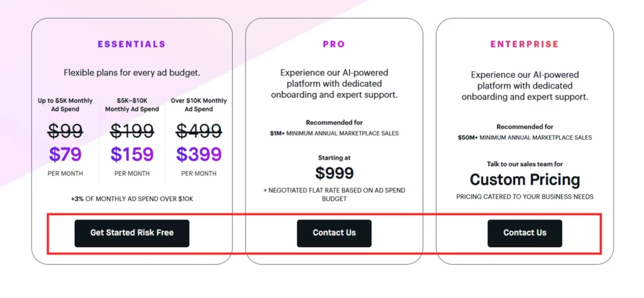Select the Essentials plan heading
Screen dimensions: 644x298
(131, 45)
